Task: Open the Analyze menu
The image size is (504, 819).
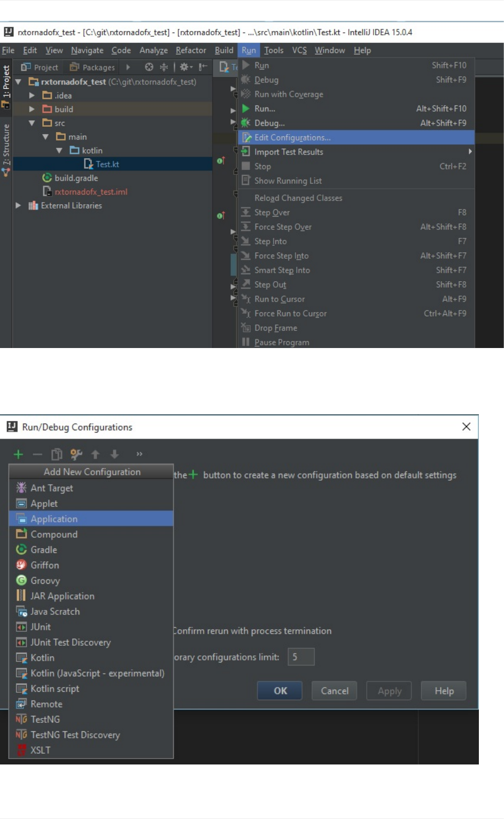Action: (153, 50)
